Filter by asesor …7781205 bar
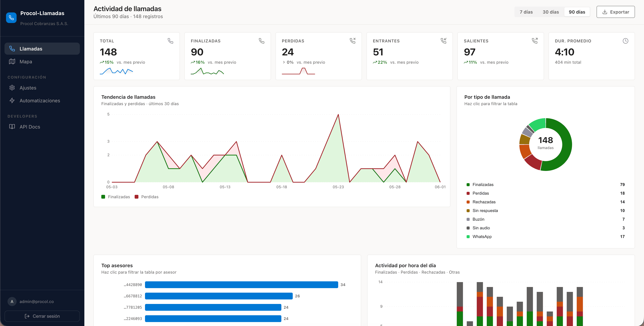 [213, 307]
